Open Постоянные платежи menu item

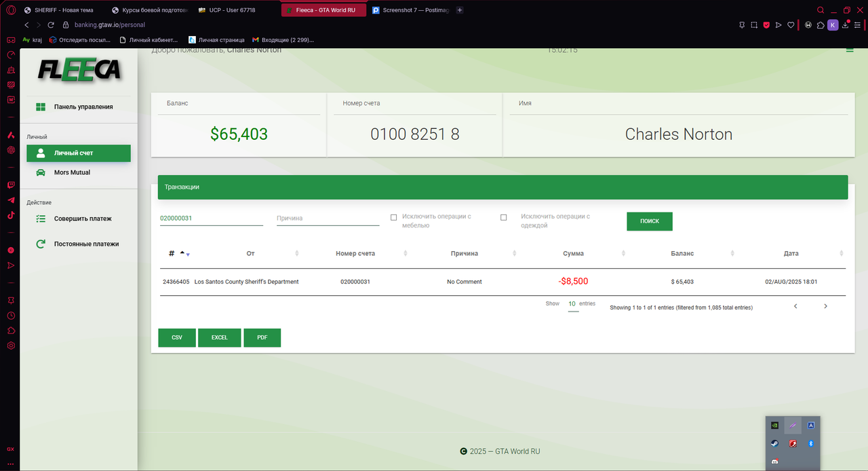[x=79, y=244]
